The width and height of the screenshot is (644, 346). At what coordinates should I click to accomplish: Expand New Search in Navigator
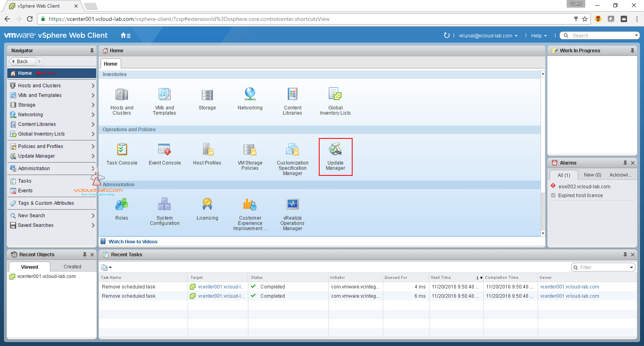(x=93, y=216)
